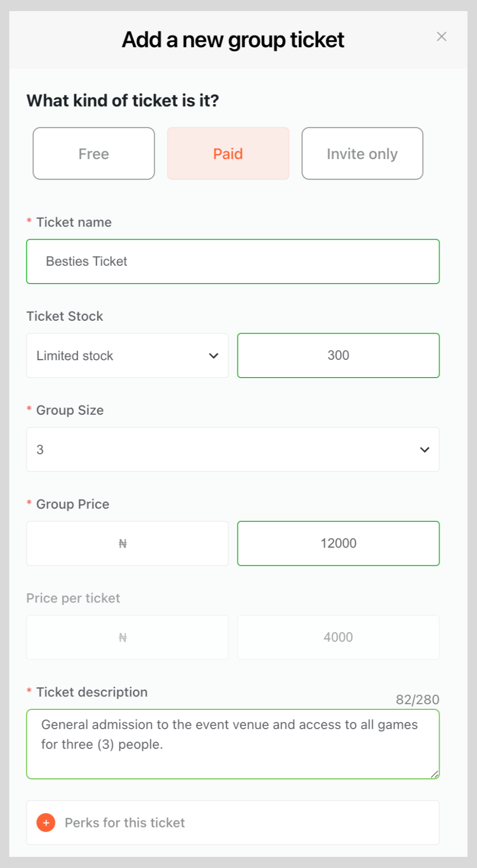The width and height of the screenshot is (477, 868).
Task: Close the Add a new group ticket dialog
Action: (441, 37)
